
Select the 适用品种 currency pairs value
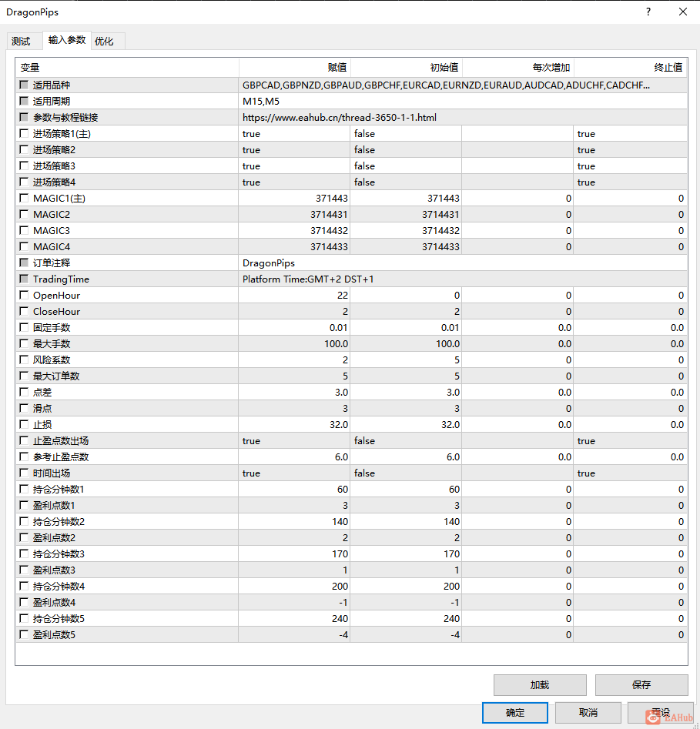[463, 85]
